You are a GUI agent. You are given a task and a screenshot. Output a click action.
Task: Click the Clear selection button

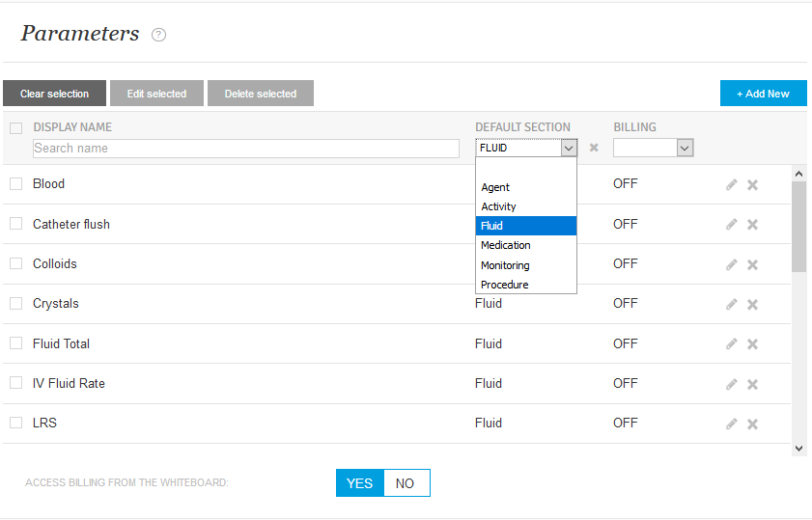[54, 94]
